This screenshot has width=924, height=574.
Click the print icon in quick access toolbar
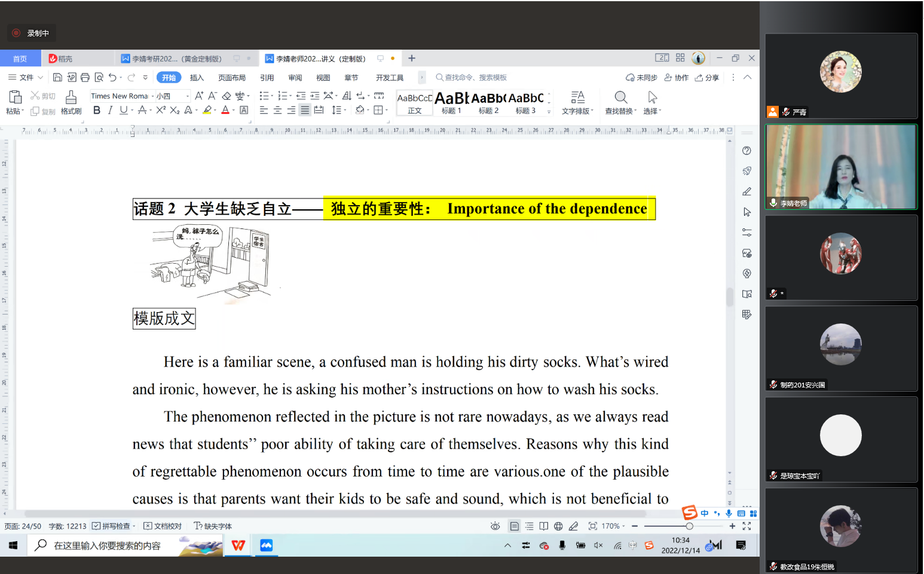click(x=85, y=77)
